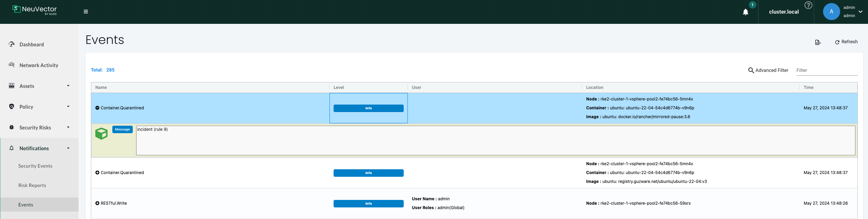Click the Message label badge
The height and width of the screenshot is (219, 868).
pyautogui.click(x=123, y=129)
